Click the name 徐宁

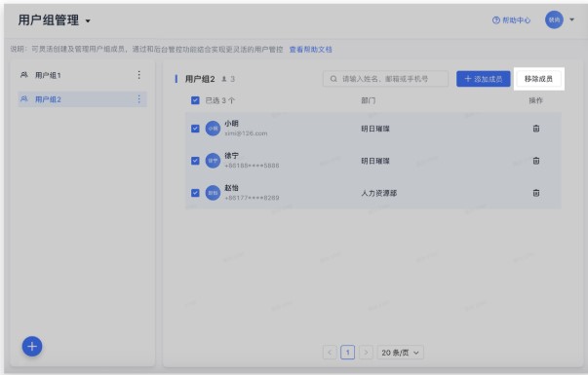point(231,156)
